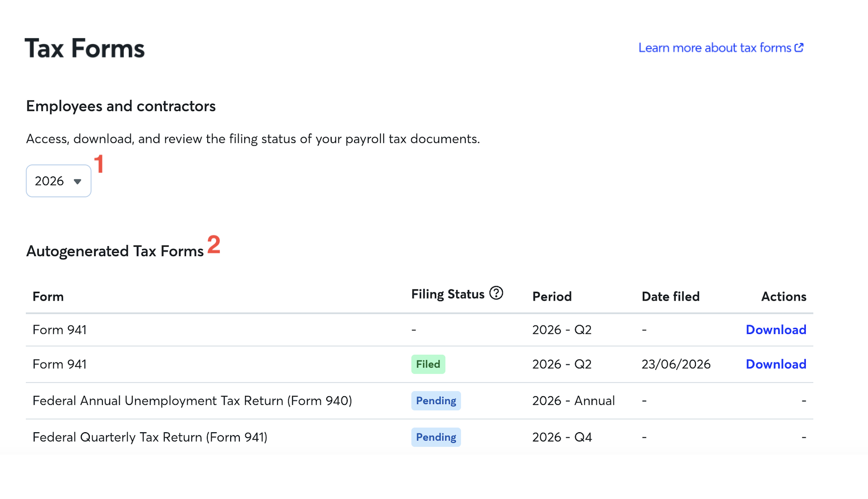
Task: Click the Filed status badge
Action: click(428, 365)
